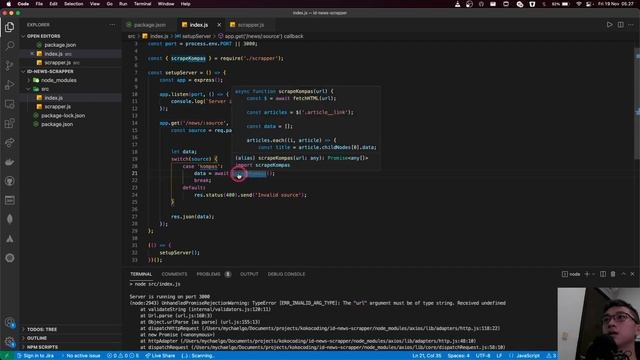The height and width of the screenshot is (360, 640).
Task: Open the Selection menu
Action: [x=73, y=4]
